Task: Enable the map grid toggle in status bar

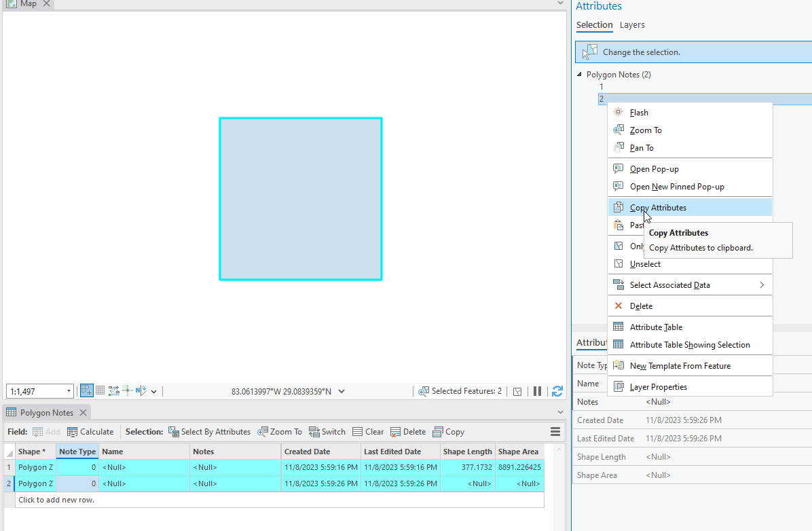Action: (100, 390)
